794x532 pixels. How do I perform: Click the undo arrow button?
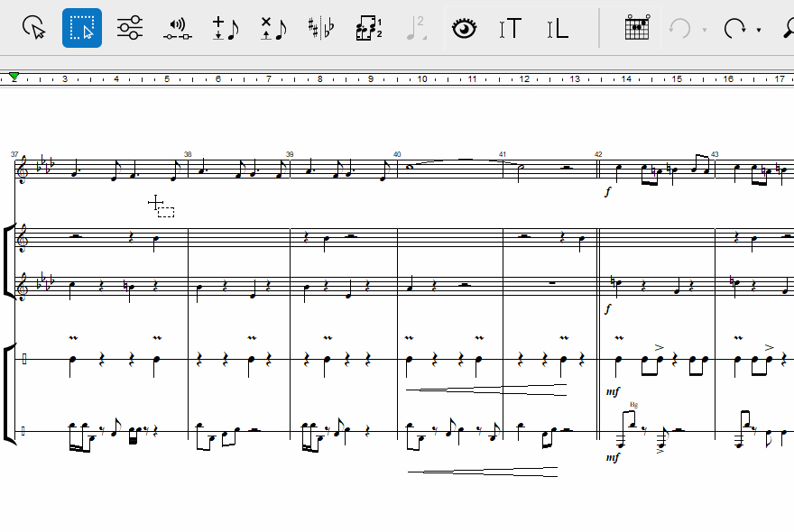pos(679,28)
